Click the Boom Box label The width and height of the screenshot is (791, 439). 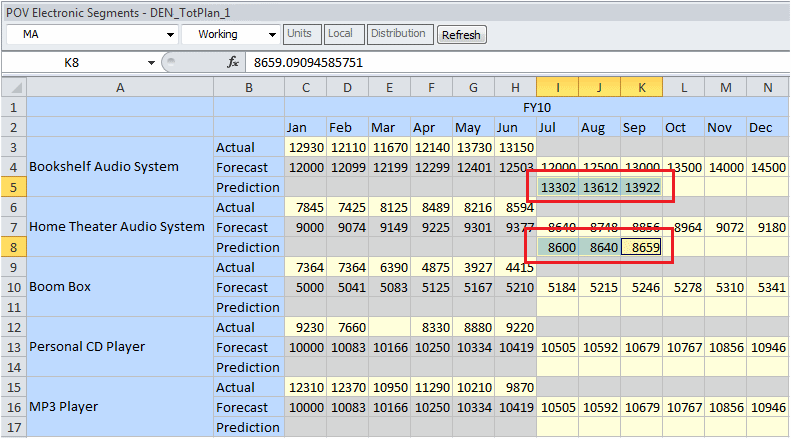60,287
